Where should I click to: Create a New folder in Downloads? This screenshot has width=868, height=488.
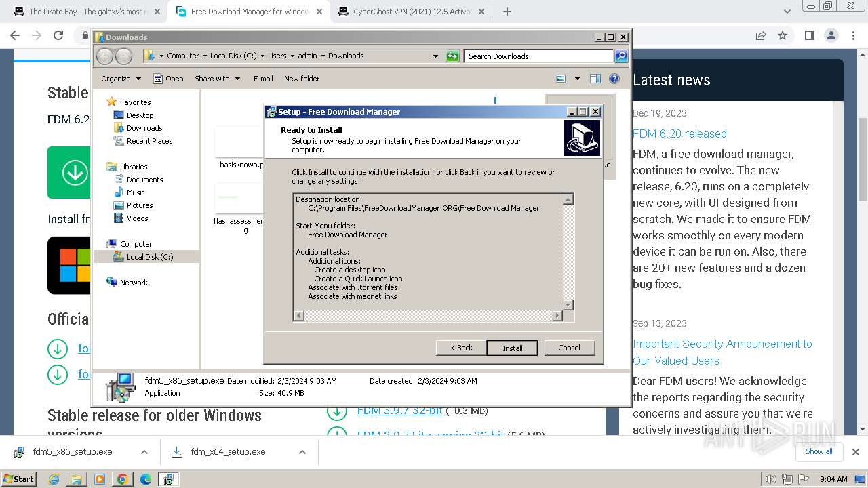click(302, 79)
